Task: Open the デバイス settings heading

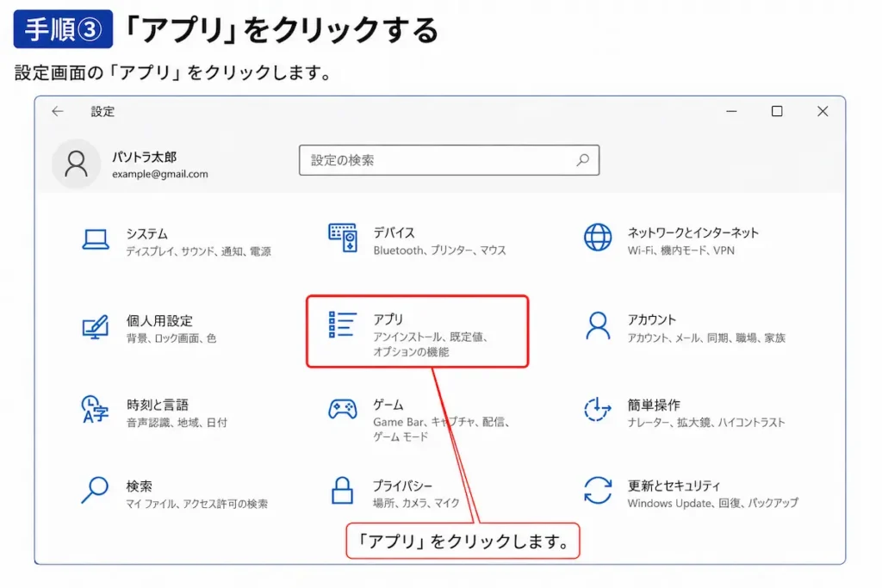Action: (x=394, y=232)
